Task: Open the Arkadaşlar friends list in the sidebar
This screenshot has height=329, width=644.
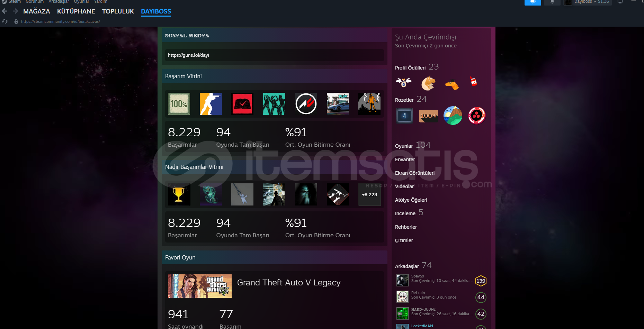Action: click(x=407, y=266)
